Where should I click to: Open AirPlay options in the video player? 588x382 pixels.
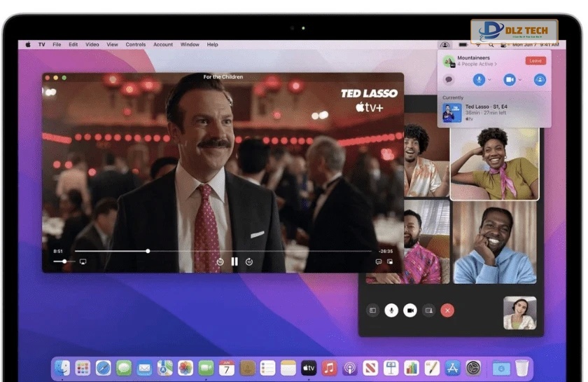pos(83,261)
